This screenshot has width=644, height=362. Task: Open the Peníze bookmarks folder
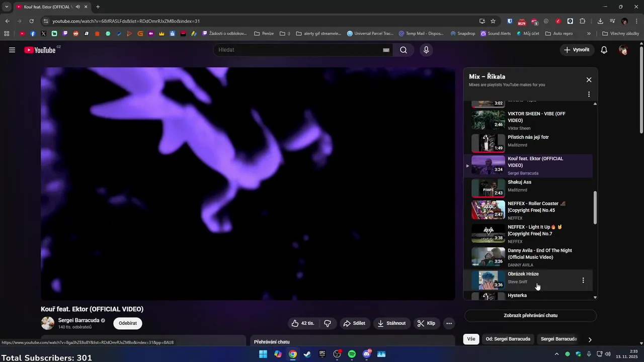264,34
